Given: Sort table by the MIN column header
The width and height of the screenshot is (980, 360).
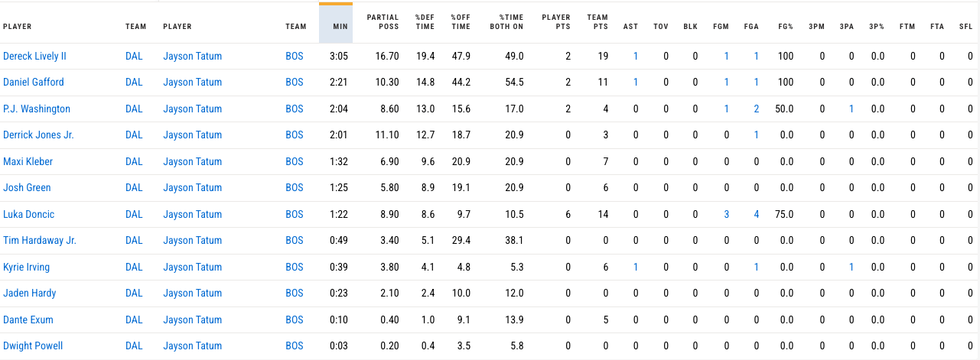Looking at the screenshot, I should [340, 27].
